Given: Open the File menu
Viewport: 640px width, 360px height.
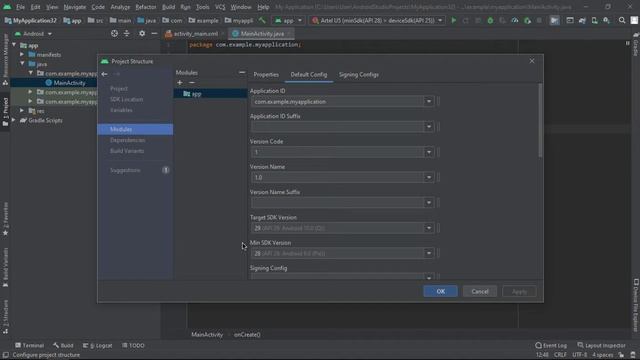Looking at the screenshot, I should 20,7.
